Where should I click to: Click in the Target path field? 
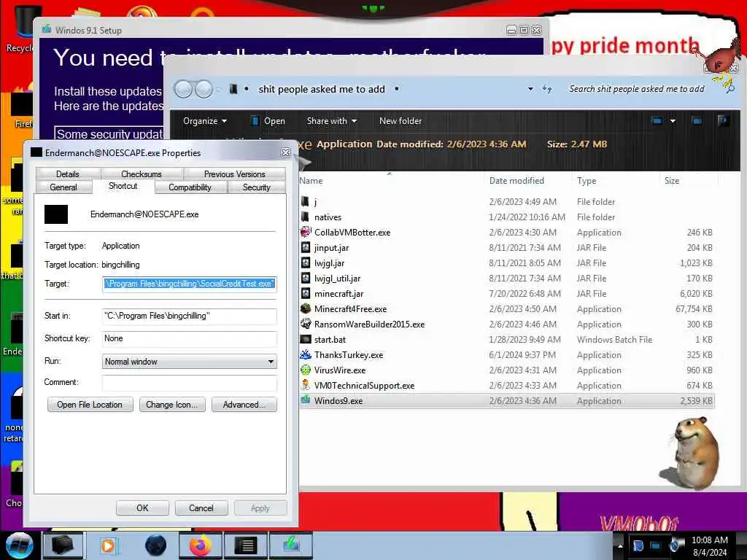coord(190,284)
